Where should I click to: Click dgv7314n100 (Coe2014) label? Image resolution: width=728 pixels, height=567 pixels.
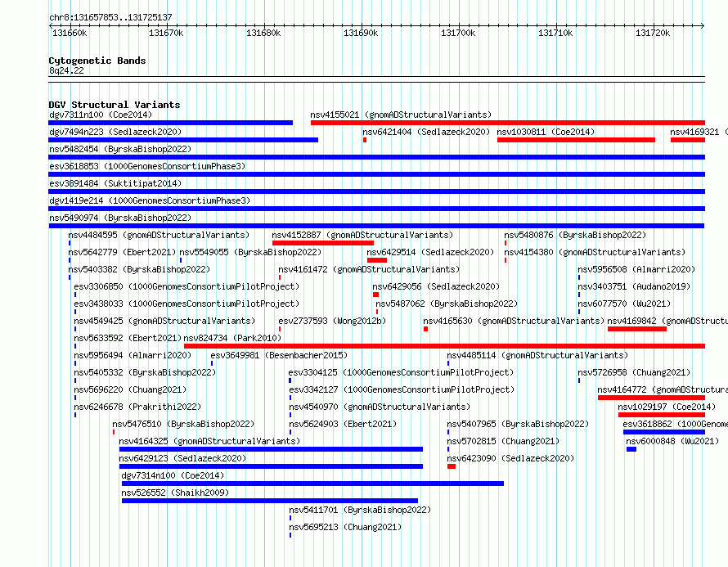click(x=173, y=475)
